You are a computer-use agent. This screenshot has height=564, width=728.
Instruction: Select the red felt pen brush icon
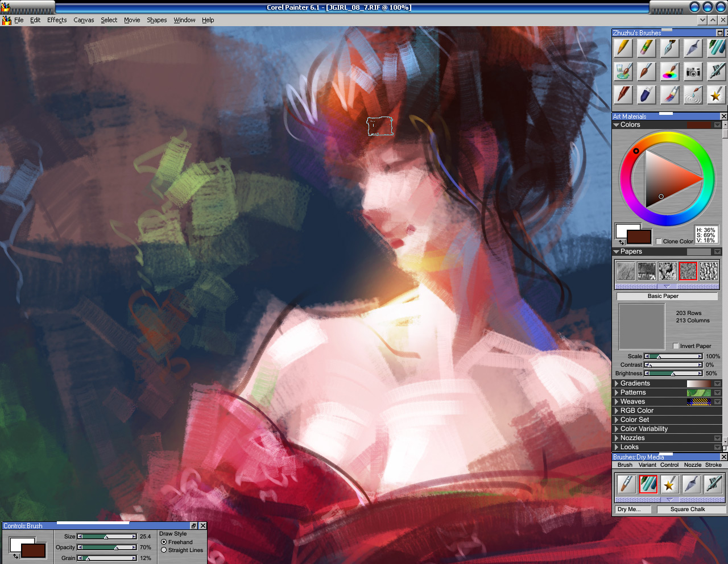624,94
